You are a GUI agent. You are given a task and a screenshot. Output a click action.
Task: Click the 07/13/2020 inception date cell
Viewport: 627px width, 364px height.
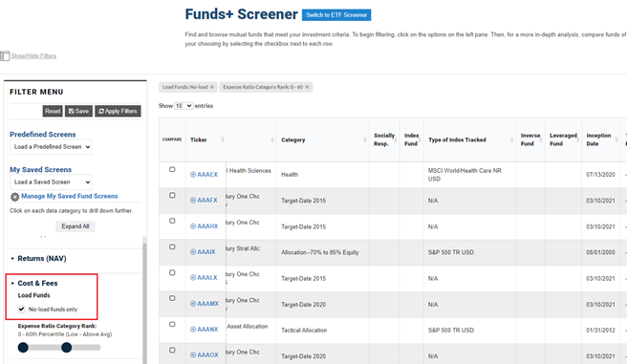(x=600, y=175)
